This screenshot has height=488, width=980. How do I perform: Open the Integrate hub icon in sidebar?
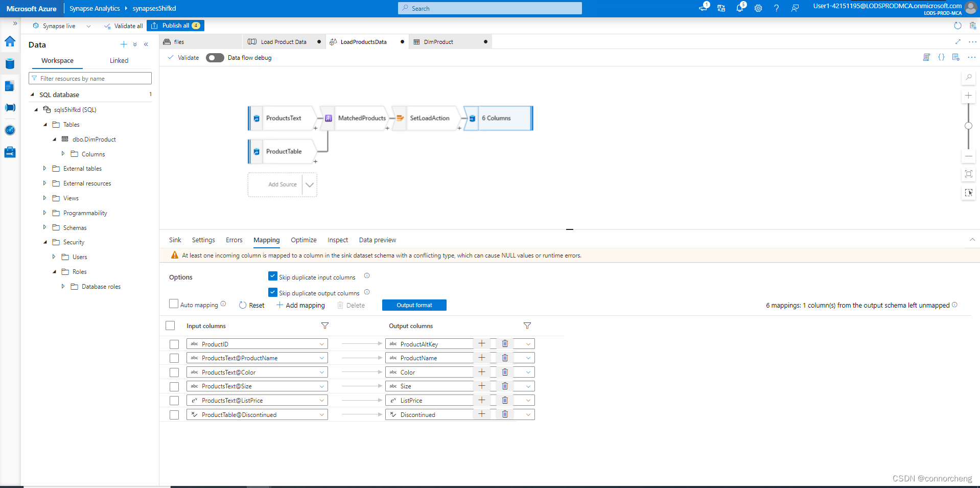coord(10,108)
